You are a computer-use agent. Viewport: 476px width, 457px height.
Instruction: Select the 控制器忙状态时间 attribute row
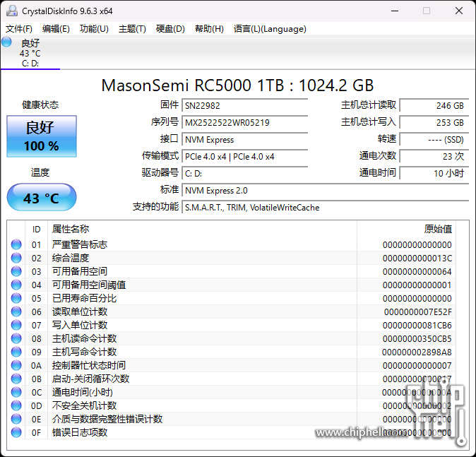(x=232, y=365)
